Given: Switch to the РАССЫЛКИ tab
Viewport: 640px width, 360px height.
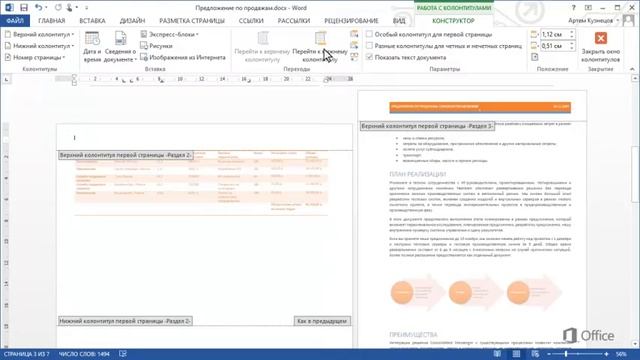Looking at the screenshot, I should [x=294, y=20].
